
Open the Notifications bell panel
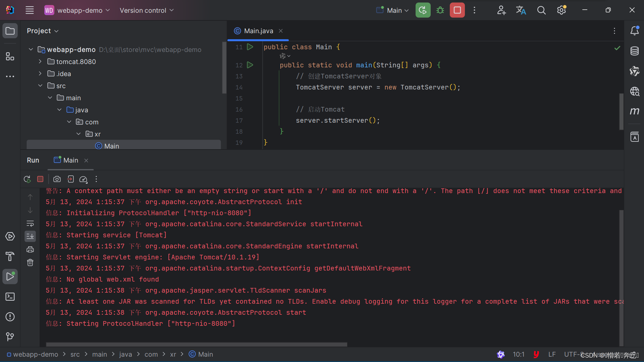point(634,31)
